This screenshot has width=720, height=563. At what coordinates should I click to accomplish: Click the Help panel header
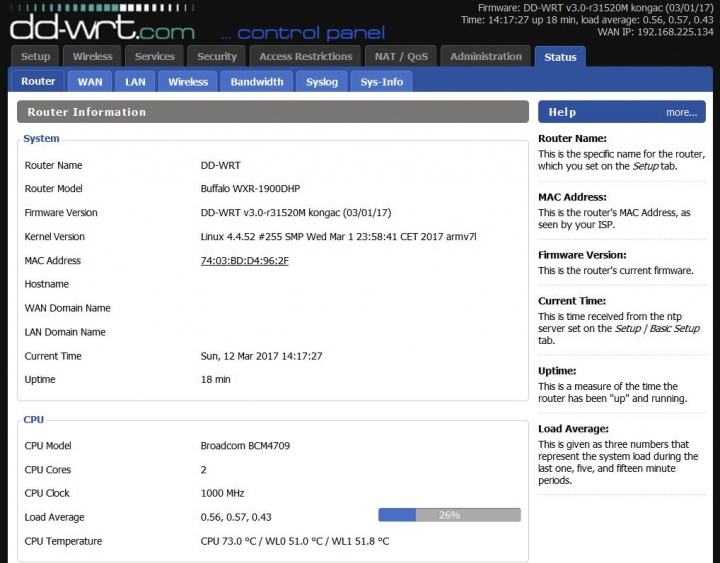622,112
